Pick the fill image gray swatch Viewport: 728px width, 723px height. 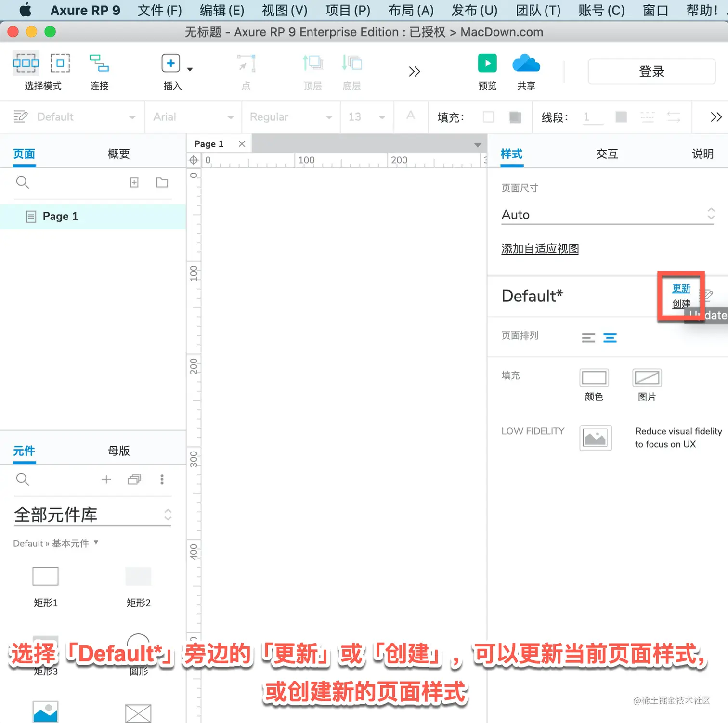[515, 117]
